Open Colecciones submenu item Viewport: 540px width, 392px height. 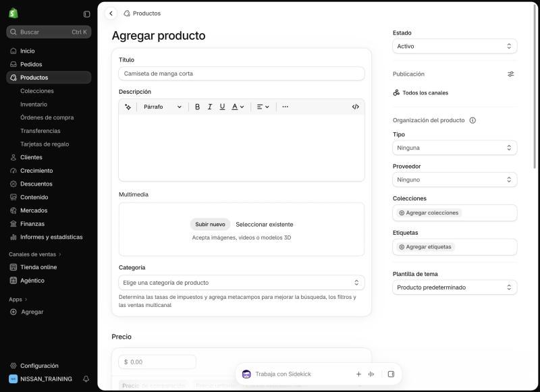pyautogui.click(x=49, y=91)
